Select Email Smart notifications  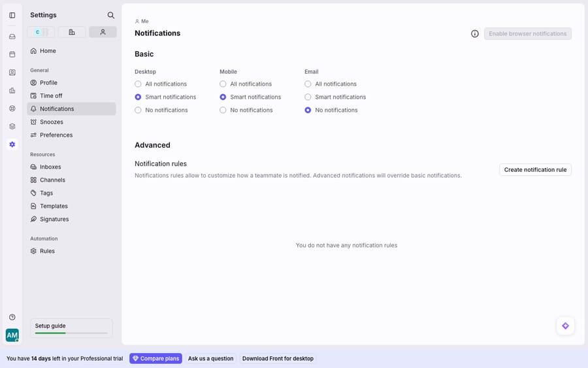(308, 97)
